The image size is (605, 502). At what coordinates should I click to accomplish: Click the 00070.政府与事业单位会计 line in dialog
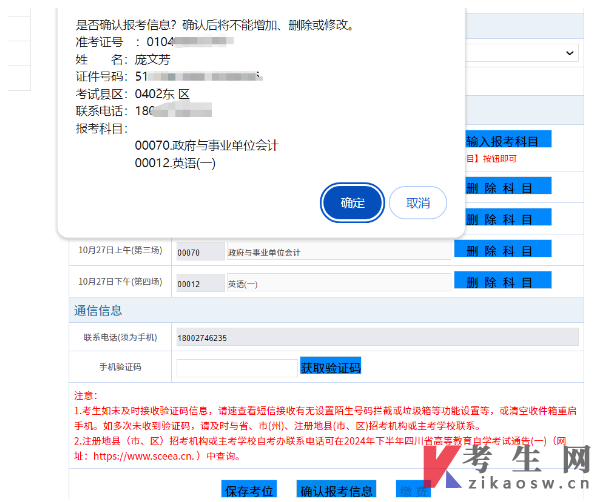tap(206, 145)
